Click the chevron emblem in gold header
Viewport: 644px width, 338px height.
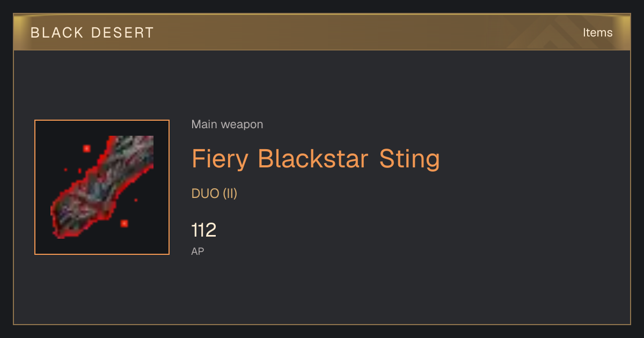(x=558, y=32)
